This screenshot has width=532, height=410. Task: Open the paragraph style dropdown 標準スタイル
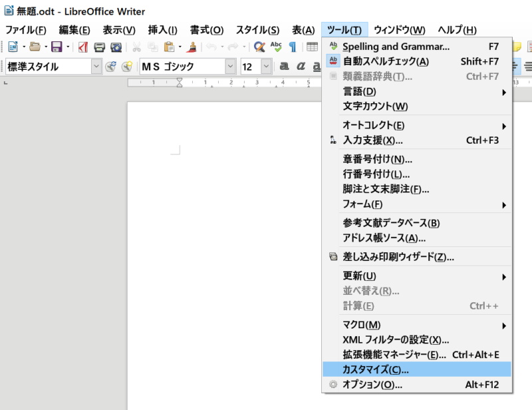pos(96,67)
